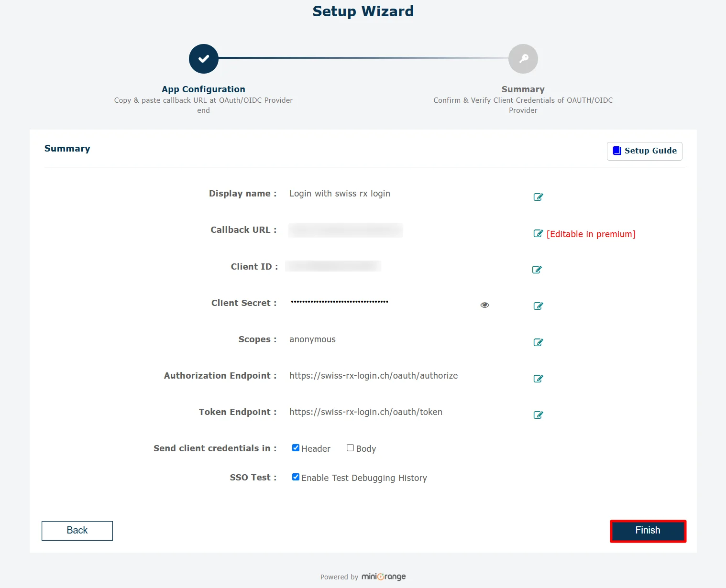Uncheck the Header credentials checkbox

296,448
